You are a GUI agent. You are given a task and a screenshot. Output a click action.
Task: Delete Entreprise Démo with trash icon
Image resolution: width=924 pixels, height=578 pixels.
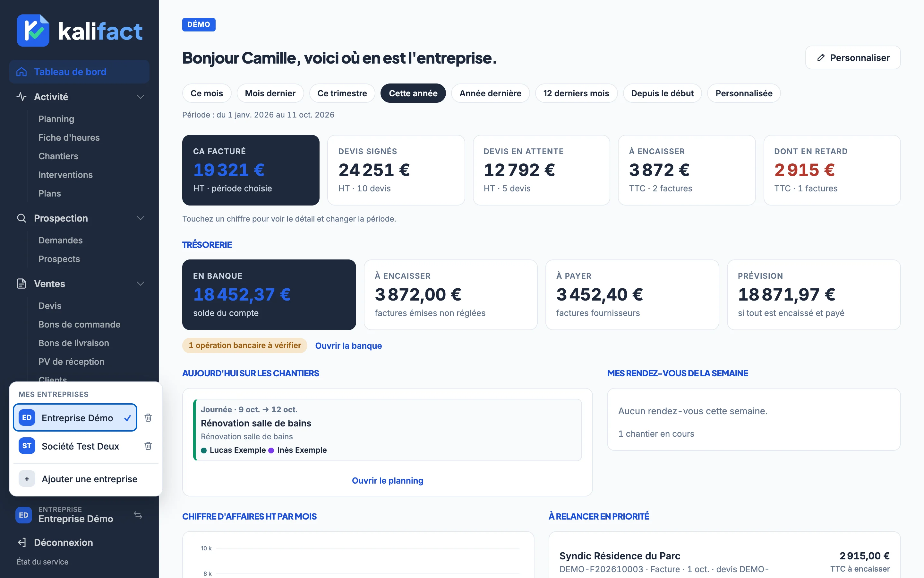click(148, 417)
